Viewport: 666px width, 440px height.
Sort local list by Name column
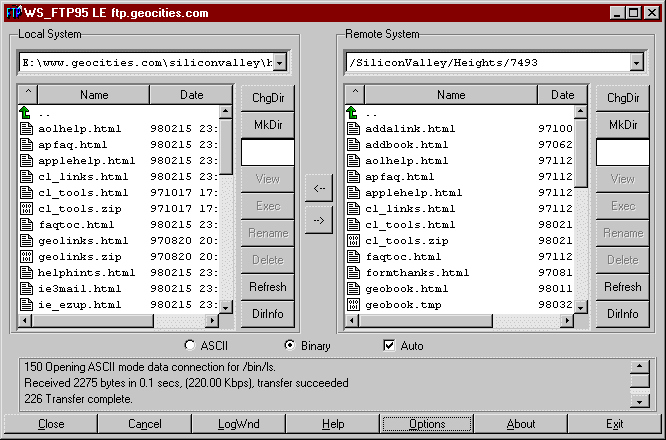(94, 94)
